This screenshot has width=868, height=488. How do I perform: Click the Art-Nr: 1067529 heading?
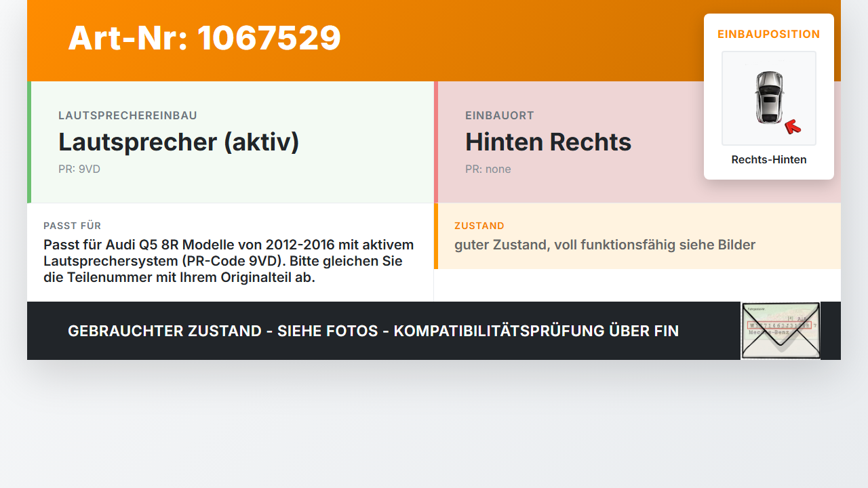tap(204, 38)
